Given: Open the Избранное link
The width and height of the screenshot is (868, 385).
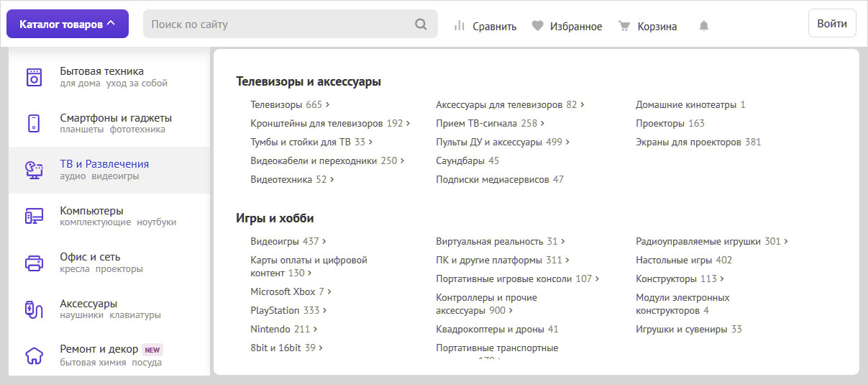Looking at the screenshot, I should [576, 26].
